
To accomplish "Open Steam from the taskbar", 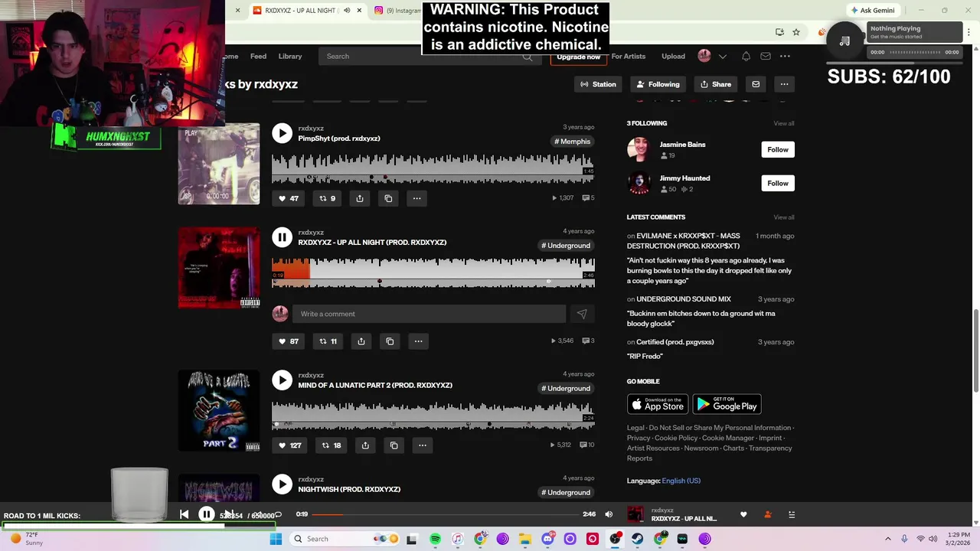I will [637, 539].
